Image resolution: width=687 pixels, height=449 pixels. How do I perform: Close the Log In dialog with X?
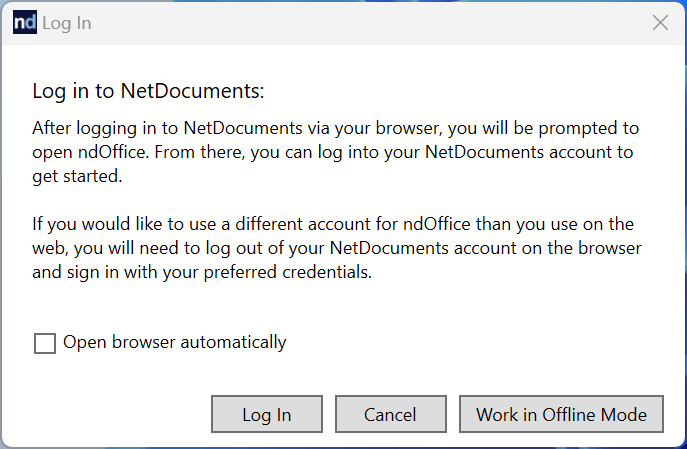[x=660, y=22]
